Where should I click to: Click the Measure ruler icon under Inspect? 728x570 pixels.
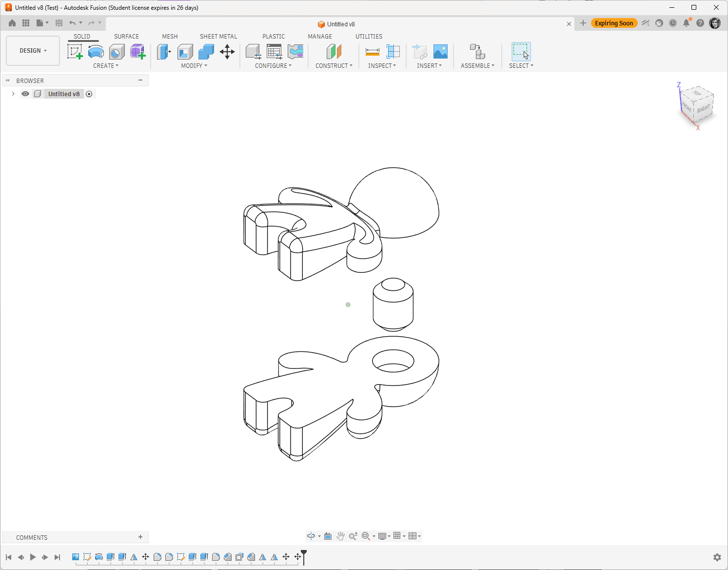point(372,51)
